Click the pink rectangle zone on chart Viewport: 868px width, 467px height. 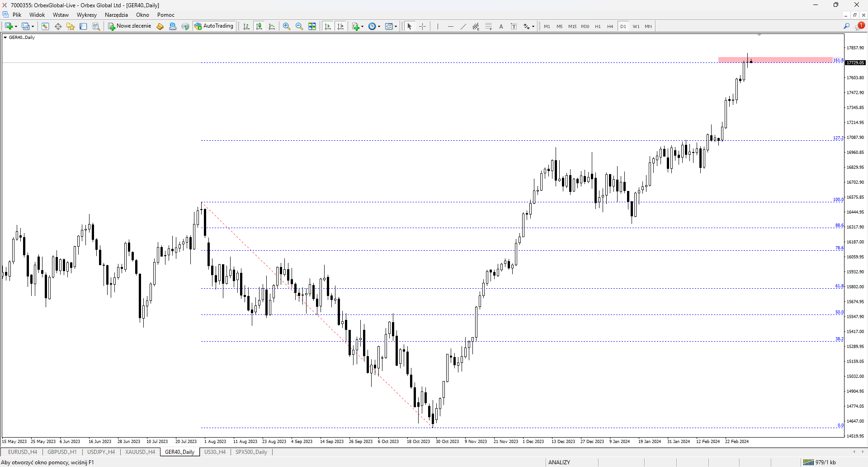pyautogui.click(x=775, y=60)
